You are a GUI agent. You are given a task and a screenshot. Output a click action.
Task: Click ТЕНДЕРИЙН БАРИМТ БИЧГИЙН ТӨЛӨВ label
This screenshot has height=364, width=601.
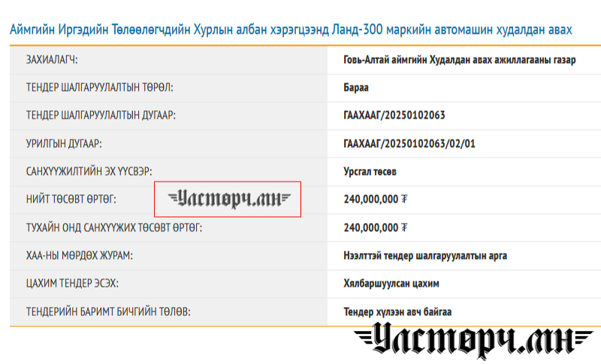click(108, 311)
